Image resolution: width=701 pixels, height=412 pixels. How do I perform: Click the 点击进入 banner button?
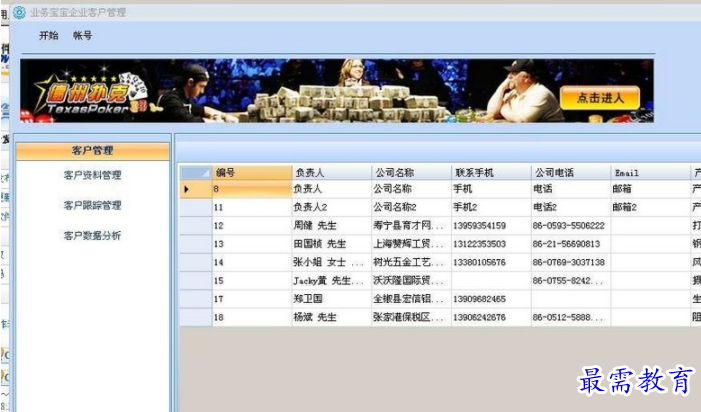click(600, 97)
